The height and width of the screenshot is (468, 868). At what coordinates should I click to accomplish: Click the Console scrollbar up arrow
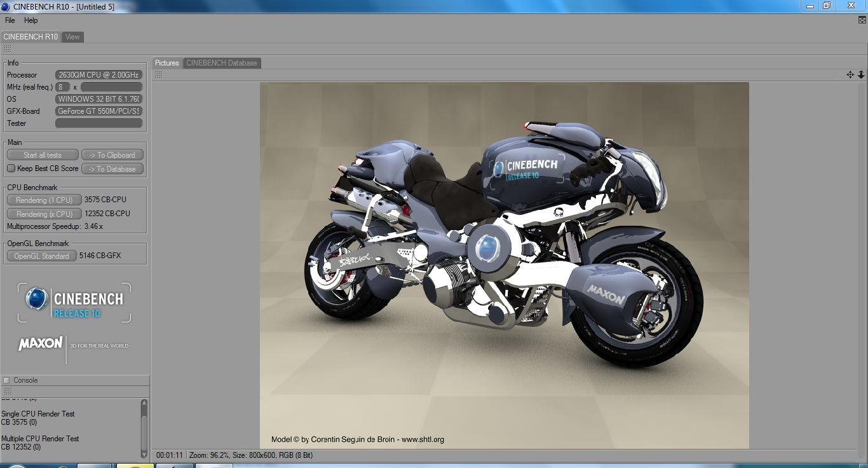coord(144,403)
